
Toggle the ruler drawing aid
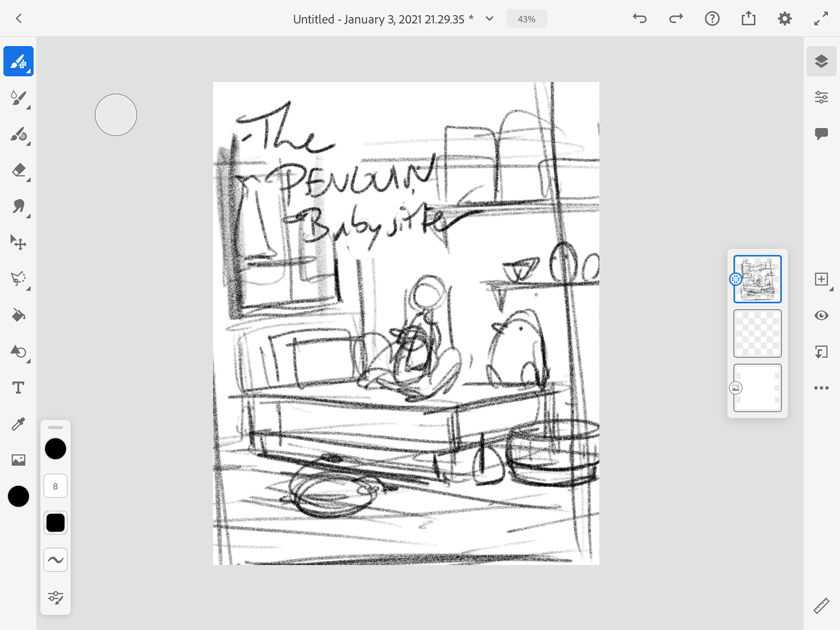[821, 606]
